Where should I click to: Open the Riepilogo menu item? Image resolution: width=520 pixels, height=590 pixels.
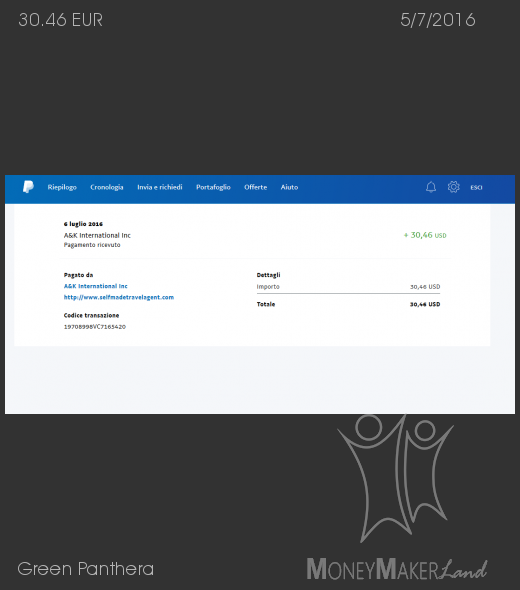click(x=62, y=187)
